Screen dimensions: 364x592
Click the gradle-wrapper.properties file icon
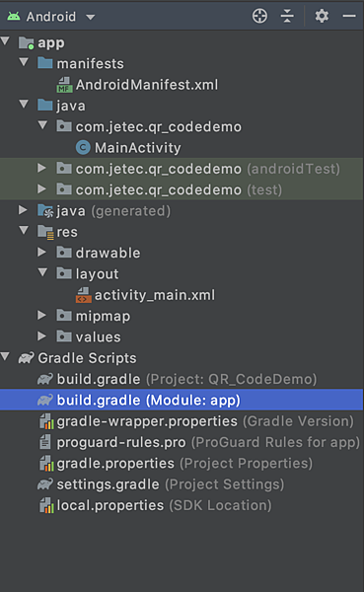click(46, 421)
